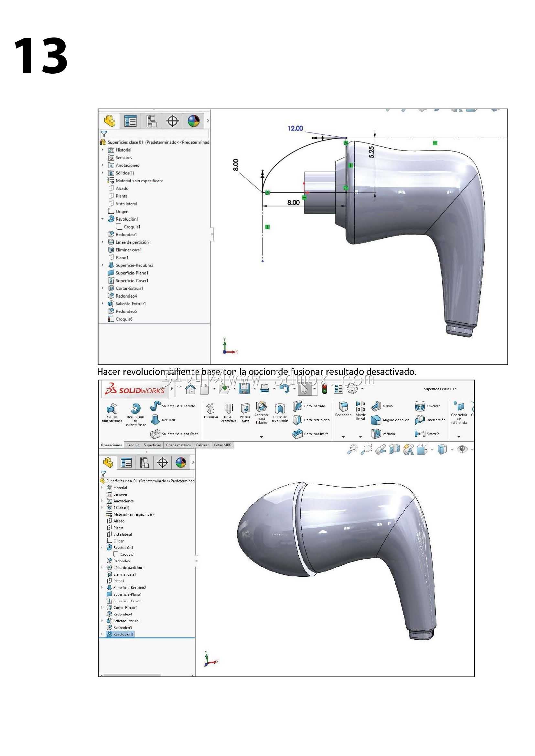The height and width of the screenshot is (756, 535).
Task: Click the Open file icon
Action: 224,390
